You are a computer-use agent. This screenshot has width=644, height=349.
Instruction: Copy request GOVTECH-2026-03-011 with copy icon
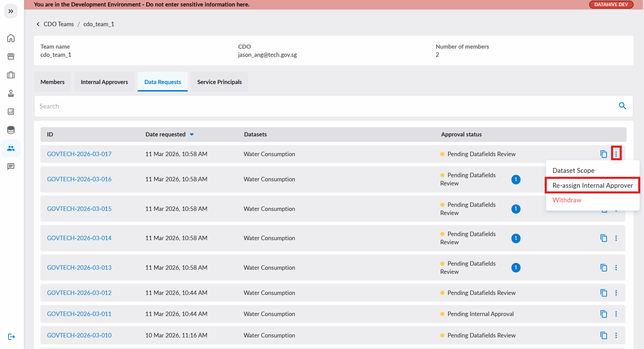pos(604,314)
